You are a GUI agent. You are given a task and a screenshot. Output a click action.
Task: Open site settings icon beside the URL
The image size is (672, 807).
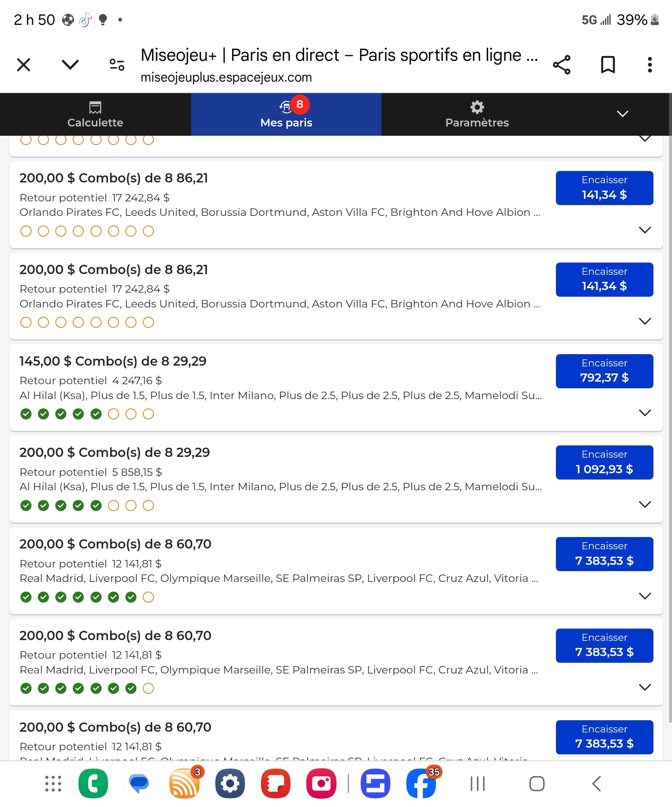click(x=117, y=65)
